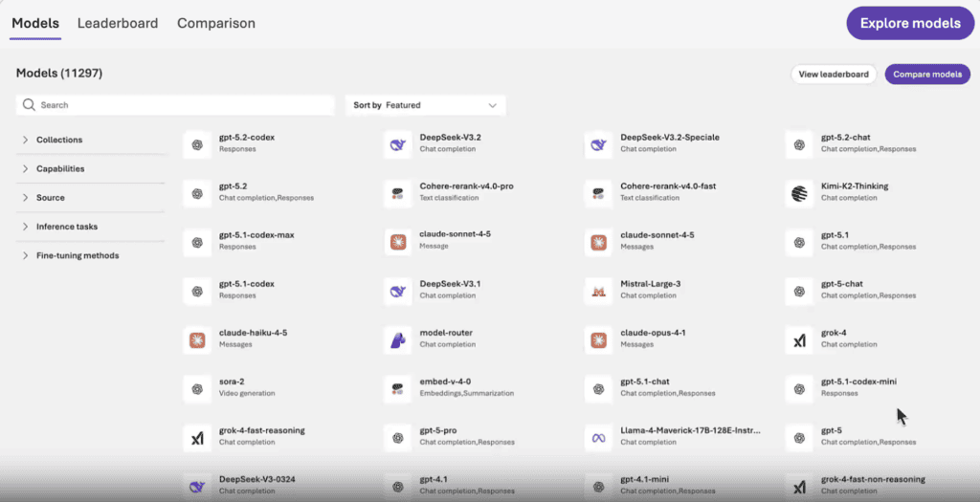The image size is (980, 502).
Task: Click the grok-4 xAI icon
Action: pos(799,340)
